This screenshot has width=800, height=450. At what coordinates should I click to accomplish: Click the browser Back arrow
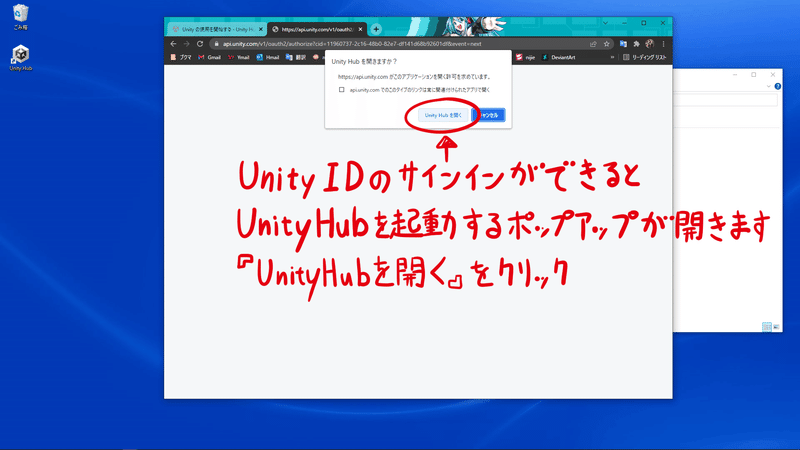click(x=173, y=44)
